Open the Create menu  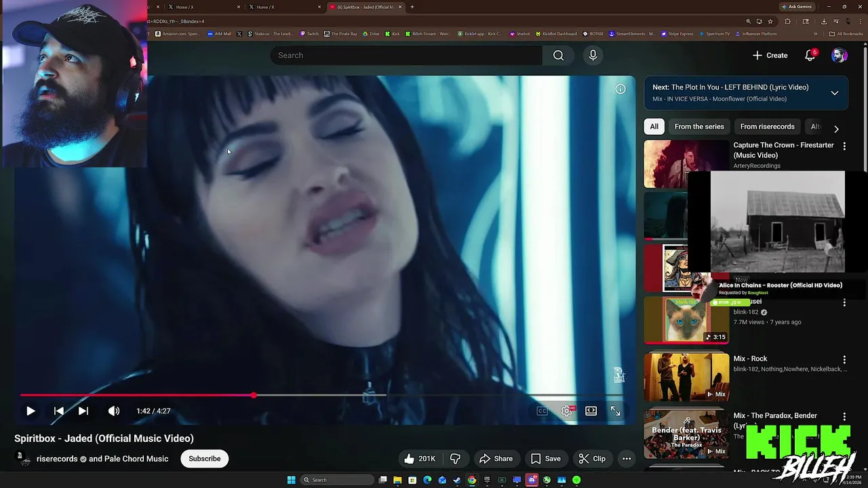(770, 56)
